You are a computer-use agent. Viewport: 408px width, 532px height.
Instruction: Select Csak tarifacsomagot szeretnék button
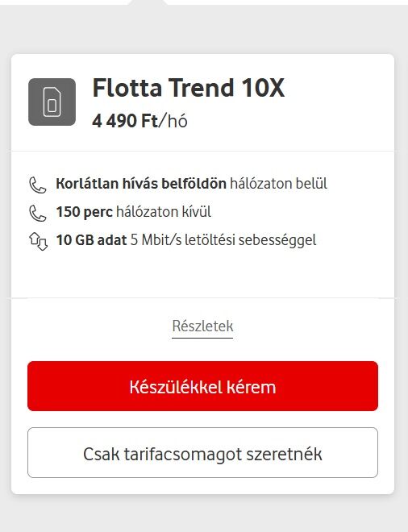click(202, 453)
